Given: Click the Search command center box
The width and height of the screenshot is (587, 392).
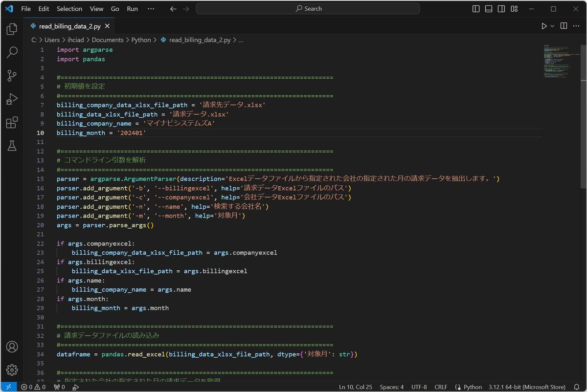Looking at the screenshot, I should pyautogui.click(x=308, y=9).
